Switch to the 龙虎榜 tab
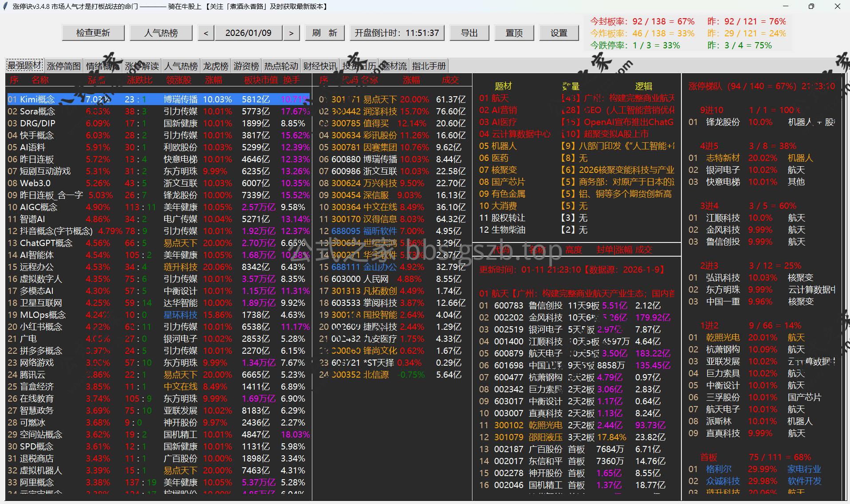Viewport: 850px width, 504px height. point(216,66)
